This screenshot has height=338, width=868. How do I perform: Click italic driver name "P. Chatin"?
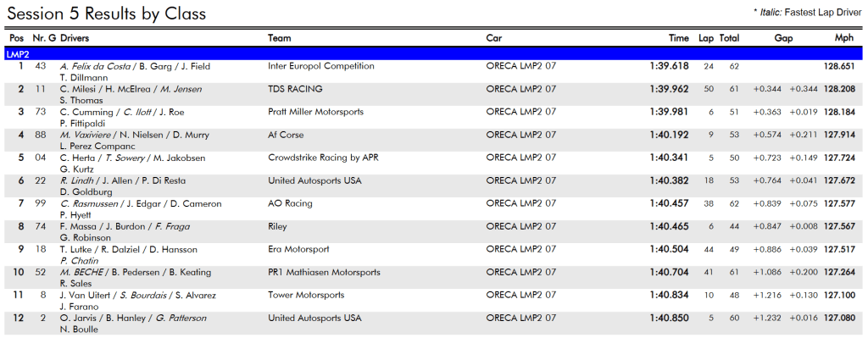click(x=79, y=261)
